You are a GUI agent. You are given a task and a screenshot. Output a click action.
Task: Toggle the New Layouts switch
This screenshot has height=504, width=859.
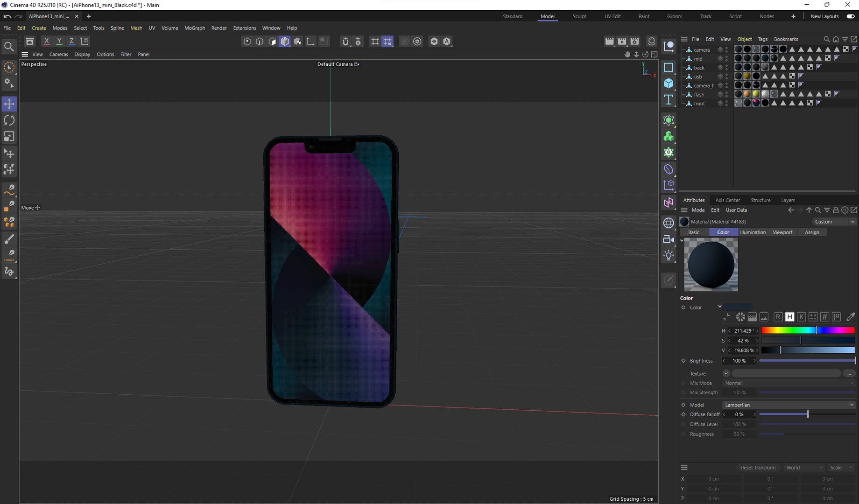[x=851, y=16]
